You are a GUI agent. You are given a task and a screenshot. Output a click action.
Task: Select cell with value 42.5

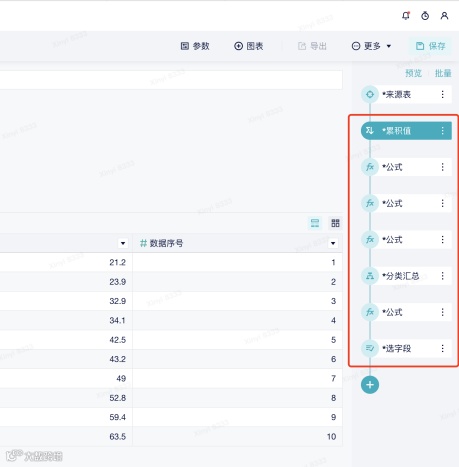point(66,340)
